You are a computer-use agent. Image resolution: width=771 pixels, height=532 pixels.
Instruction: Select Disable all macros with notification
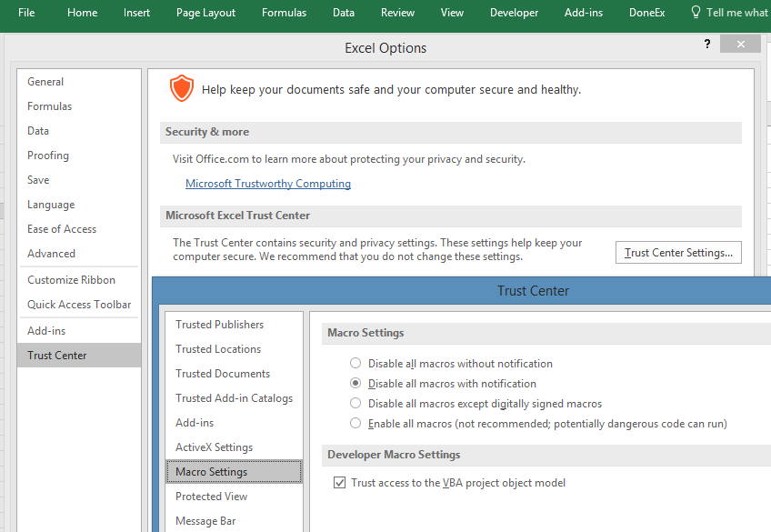coord(355,384)
